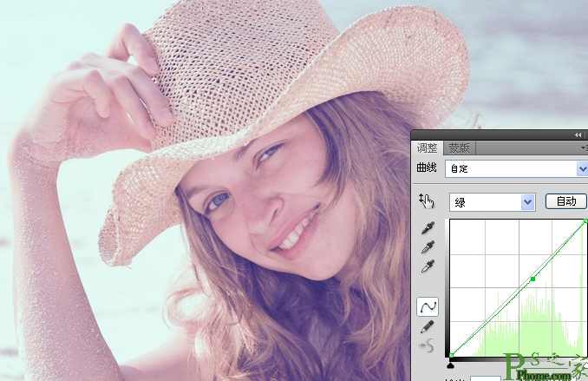This screenshot has height=381, width=588.
Task: Switch to the 调整 tab
Action: pos(428,148)
